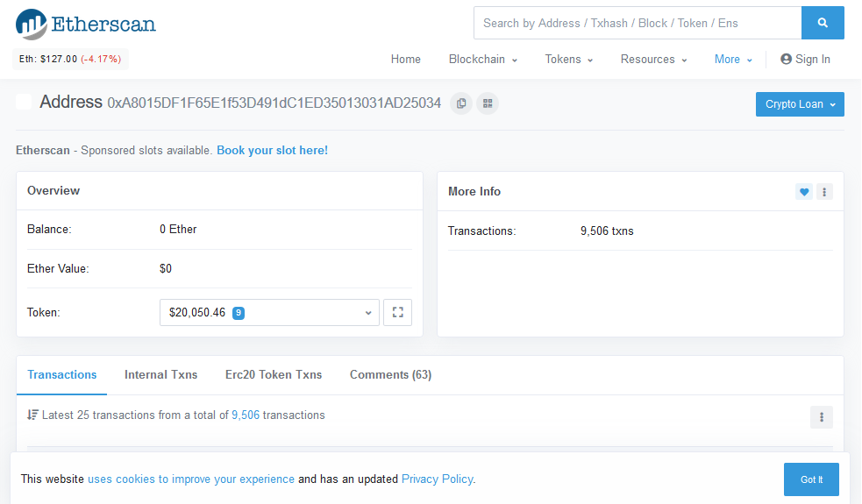Click the More Info panel heading
862x504 pixels.
coord(474,191)
